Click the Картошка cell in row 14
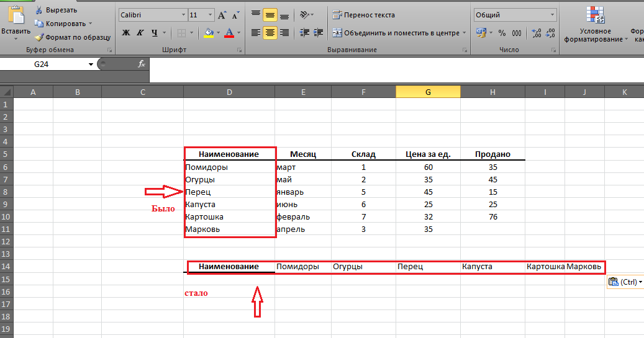The width and height of the screenshot is (644, 338). click(x=545, y=267)
